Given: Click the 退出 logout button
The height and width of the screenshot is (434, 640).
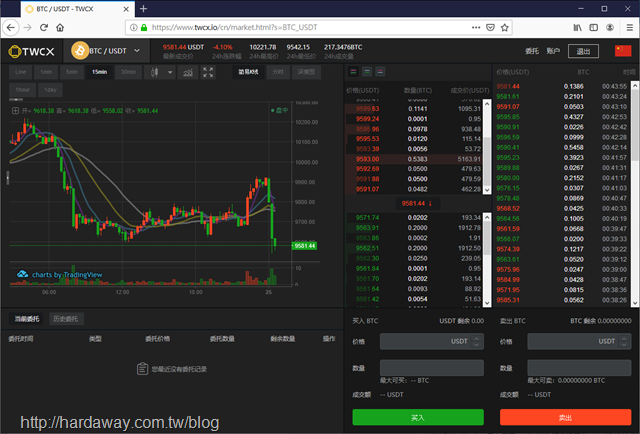Looking at the screenshot, I should coord(583,51).
